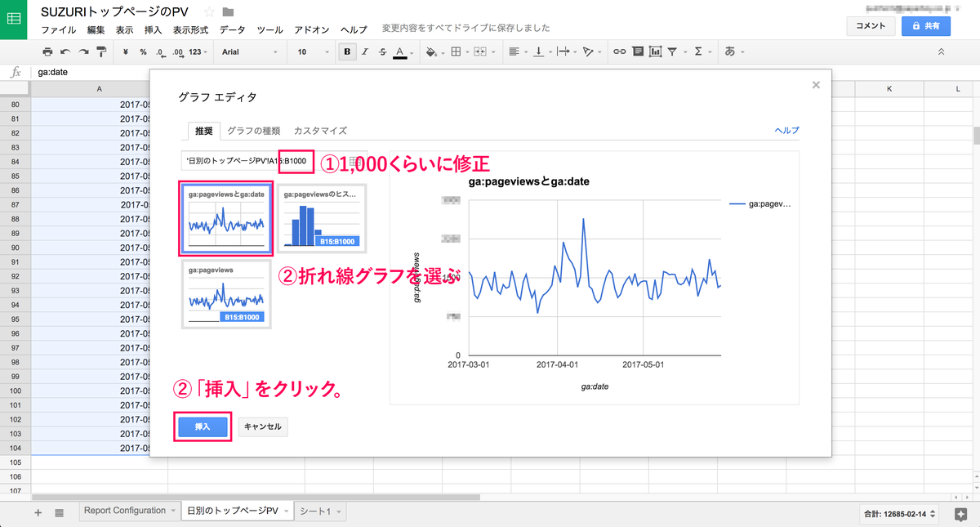Screen dimensions: 980x527
Task: Select the paint format roller icon
Action: point(101,51)
